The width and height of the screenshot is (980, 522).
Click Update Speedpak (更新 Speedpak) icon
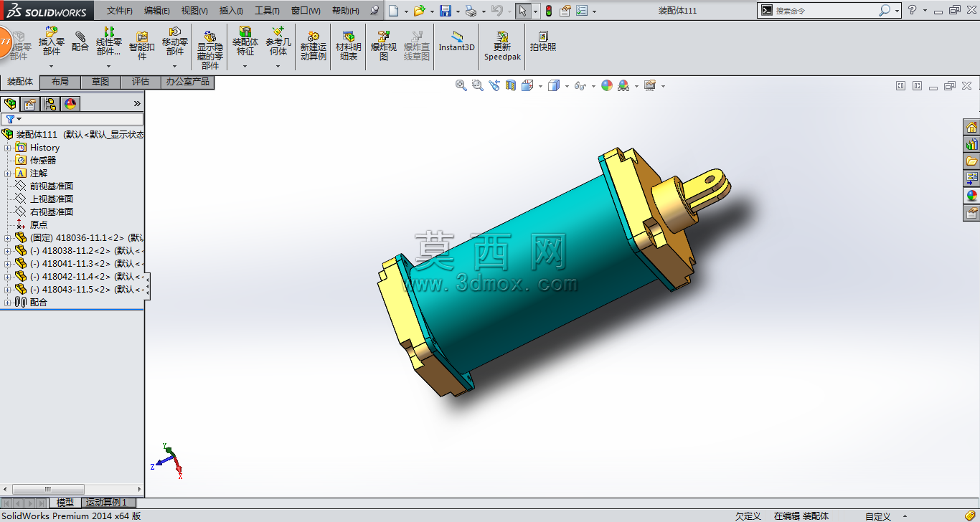click(x=502, y=45)
